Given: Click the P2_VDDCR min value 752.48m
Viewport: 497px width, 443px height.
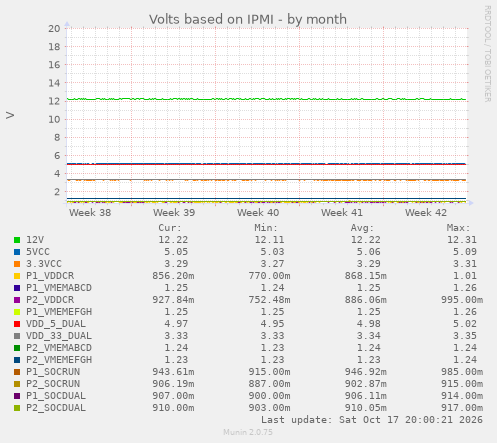Looking at the screenshot, I should coord(269,300).
